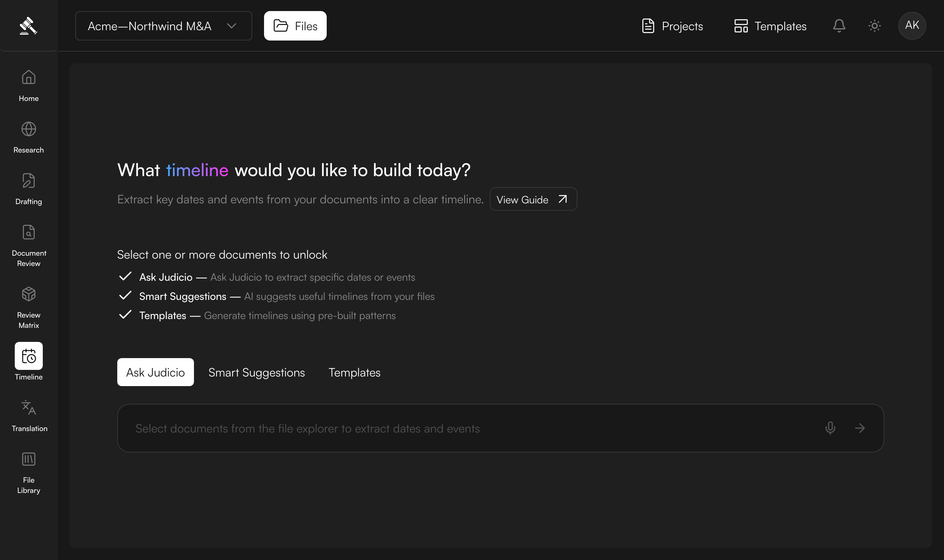Click the 'What timeline would you like' headline
944x560 pixels.
pos(294,170)
